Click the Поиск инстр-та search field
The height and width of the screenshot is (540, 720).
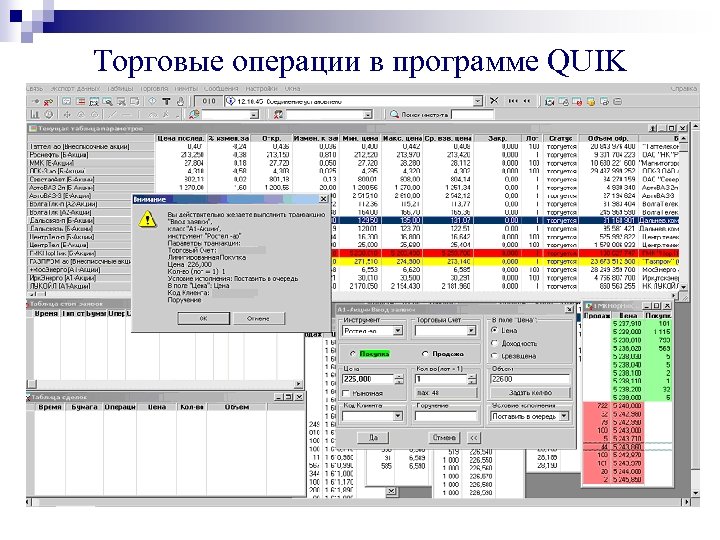(472, 114)
